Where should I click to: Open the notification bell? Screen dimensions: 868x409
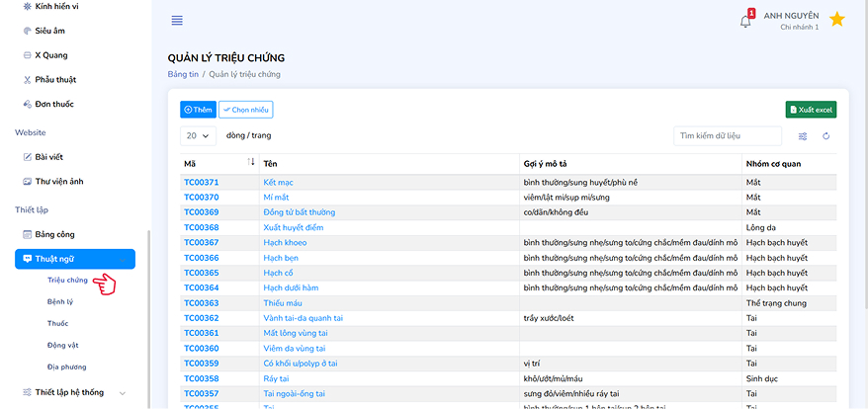tap(745, 21)
